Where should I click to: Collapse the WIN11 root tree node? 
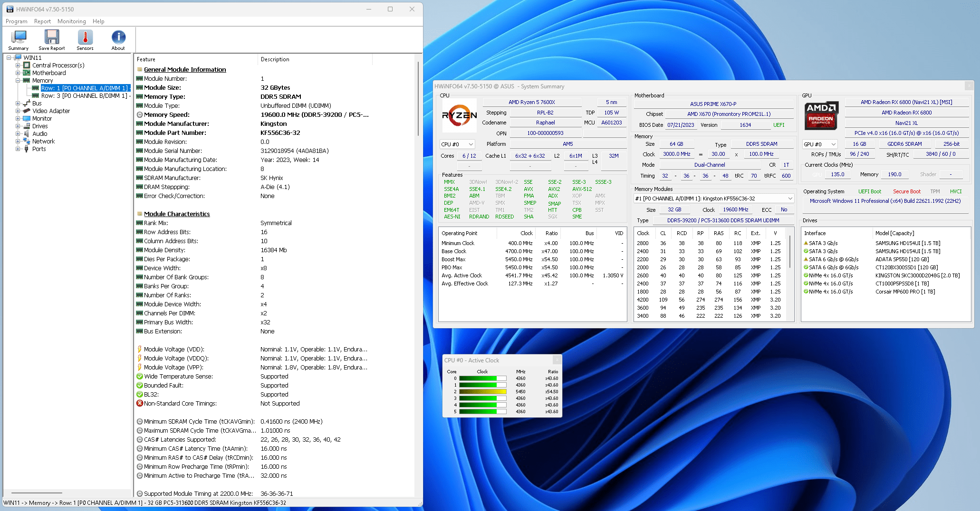(x=9, y=57)
